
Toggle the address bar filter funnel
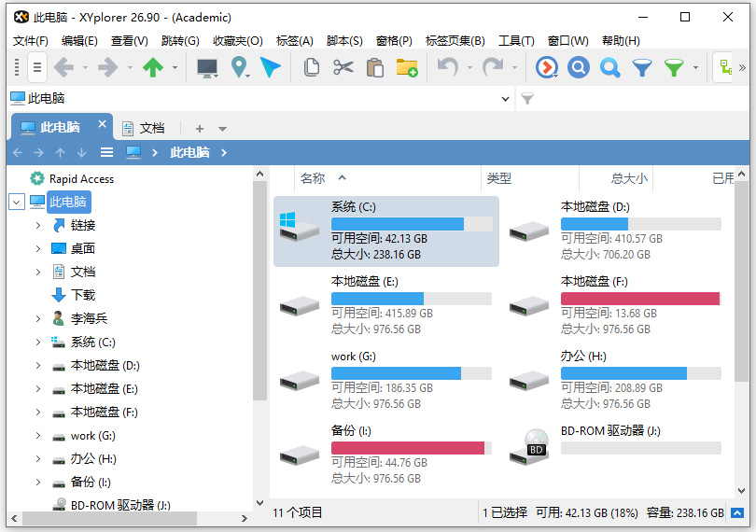click(527, 98)
